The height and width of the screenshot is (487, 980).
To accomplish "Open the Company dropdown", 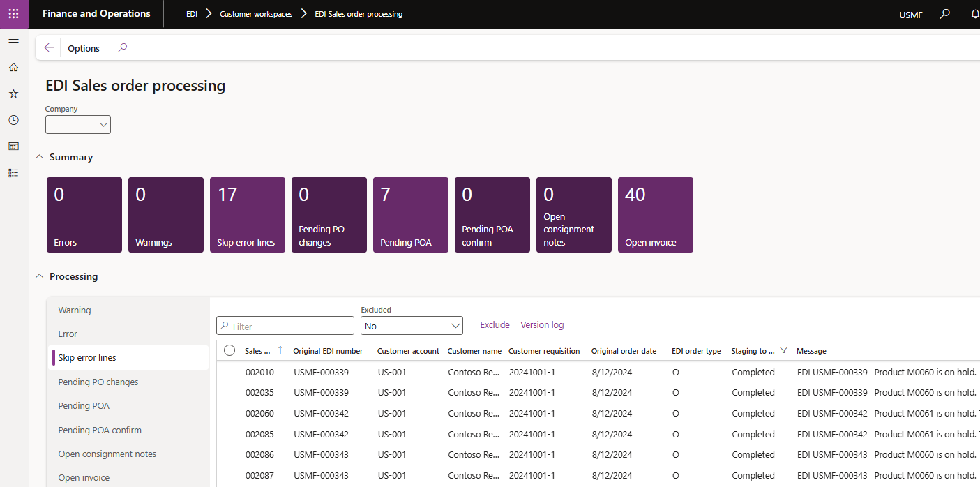I will (x=78, y=125).
